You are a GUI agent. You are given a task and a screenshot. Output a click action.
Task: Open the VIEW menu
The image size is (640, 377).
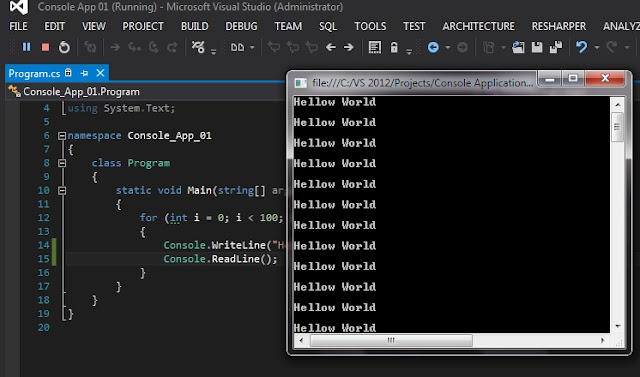tap(93, 26)
